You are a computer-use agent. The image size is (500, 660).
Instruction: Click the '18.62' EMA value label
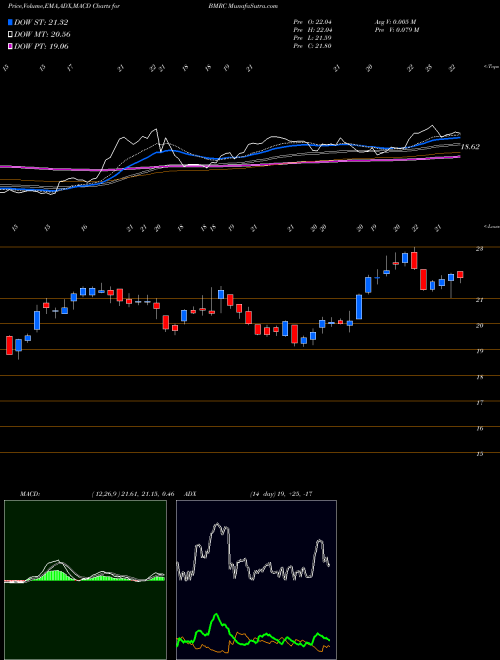coord(471,147)
